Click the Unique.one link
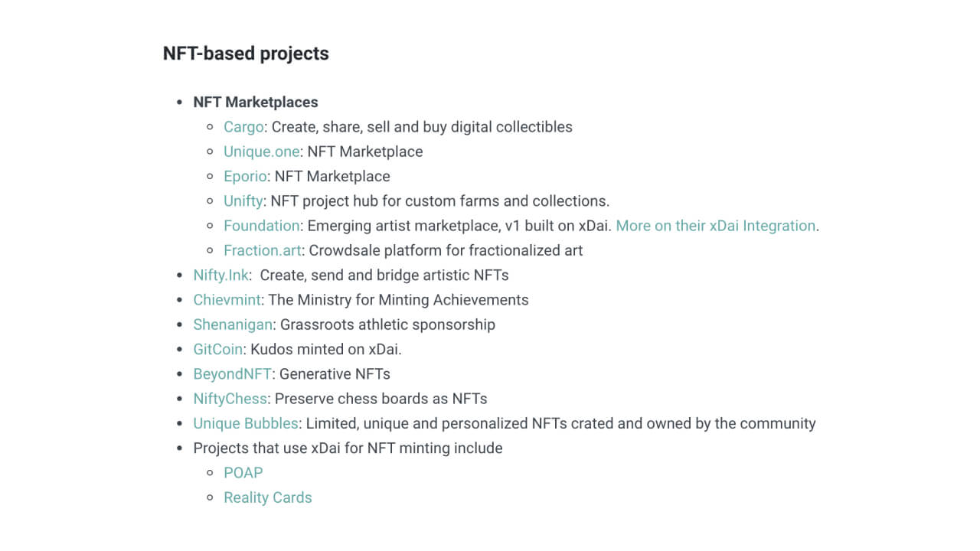 coord(261,152)
